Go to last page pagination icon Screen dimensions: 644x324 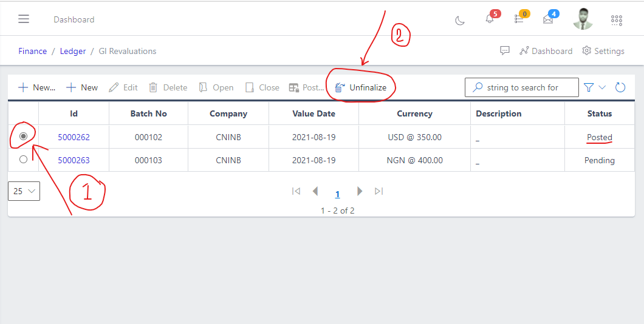pyautogui.click(x=379, y=191)
